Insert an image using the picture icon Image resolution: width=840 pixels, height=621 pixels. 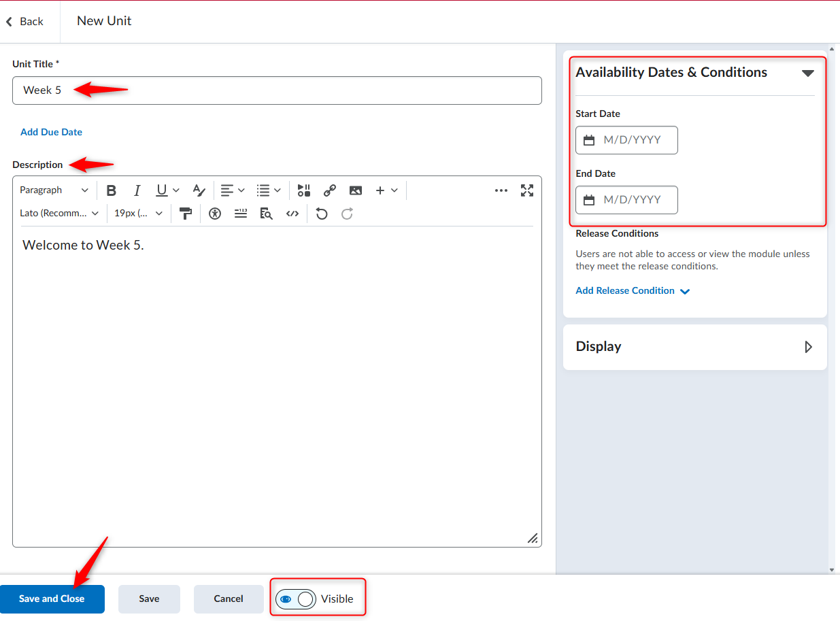[x=356, y=190]
